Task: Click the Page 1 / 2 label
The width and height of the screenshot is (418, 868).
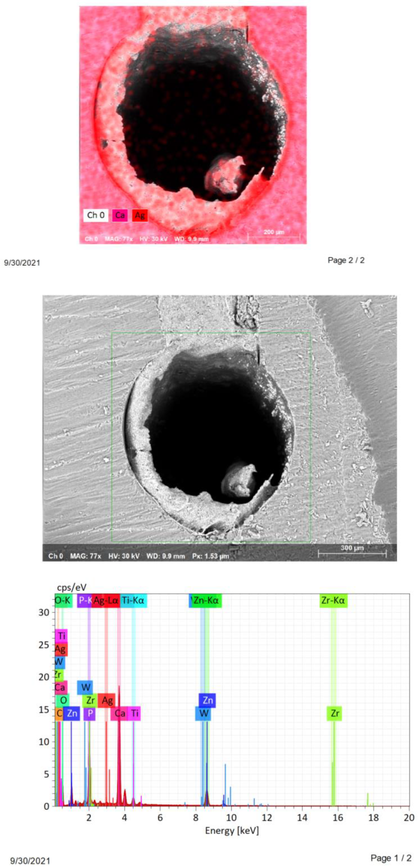Action: 391,858
